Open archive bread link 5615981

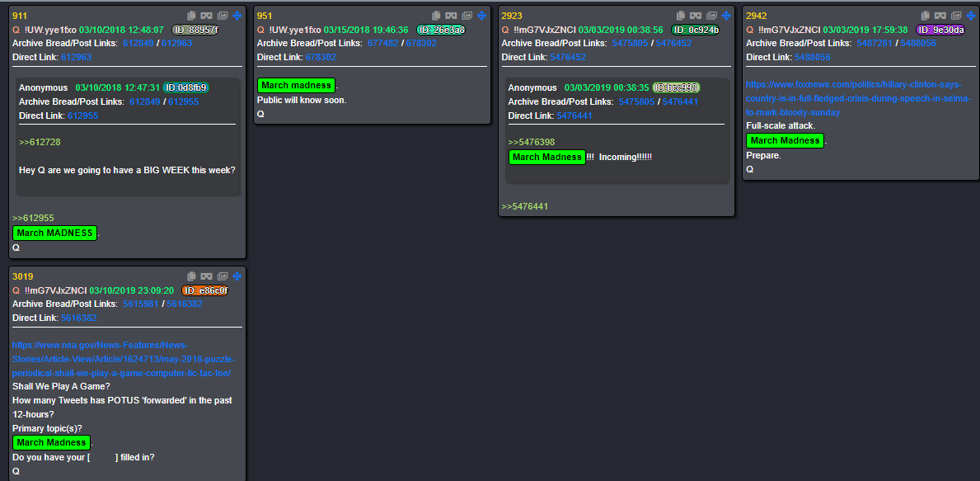coord(139,304)
